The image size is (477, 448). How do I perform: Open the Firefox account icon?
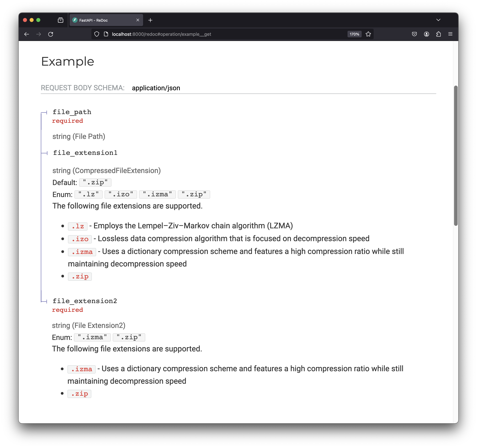coord(426,34)
